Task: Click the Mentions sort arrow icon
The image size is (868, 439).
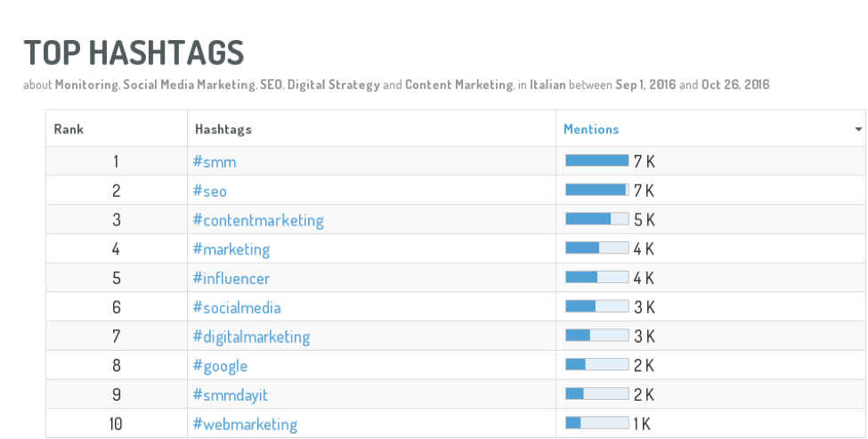Action: 858,129
